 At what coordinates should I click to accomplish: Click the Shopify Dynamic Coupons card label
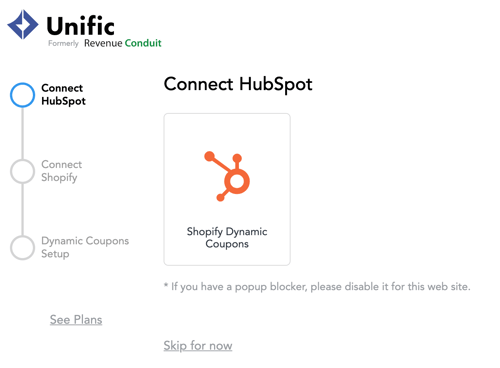(227, 237)
